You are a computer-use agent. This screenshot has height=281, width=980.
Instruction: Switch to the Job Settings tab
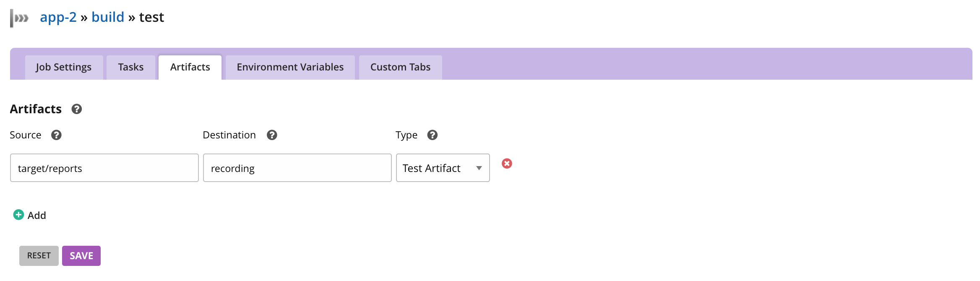pos(64,67)
